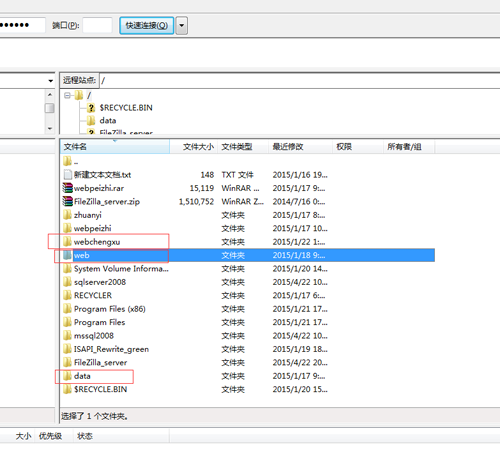Click local tree scrollbar down arrow
This screenshot has height=470, width=500.
50,128
